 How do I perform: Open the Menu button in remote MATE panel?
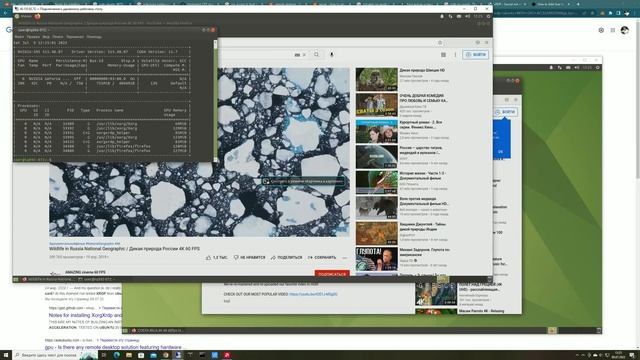23,16
